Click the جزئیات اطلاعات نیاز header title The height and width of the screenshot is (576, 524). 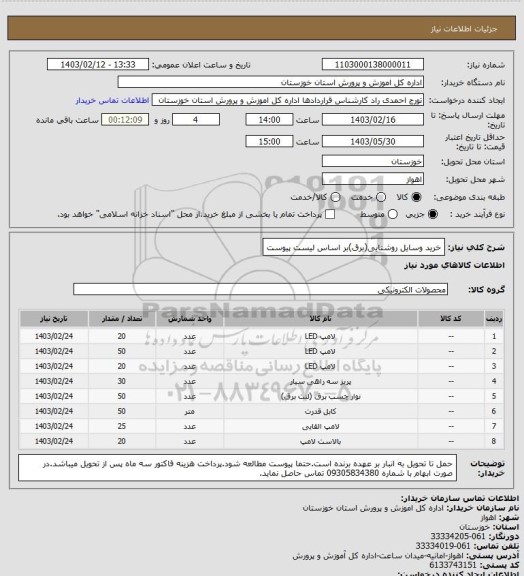(464, 29)
